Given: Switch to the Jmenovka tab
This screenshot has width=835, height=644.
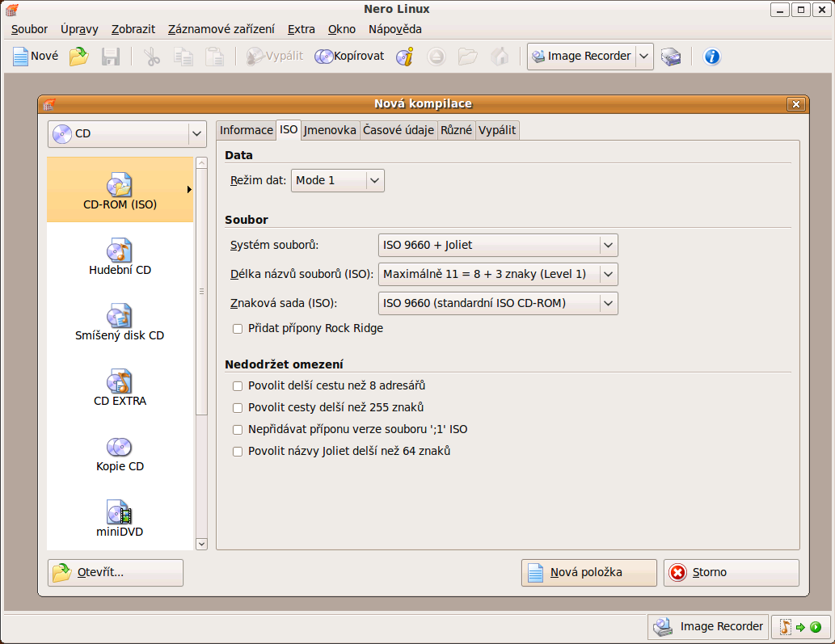Looking at the screenshot, I should click(330, 130).
